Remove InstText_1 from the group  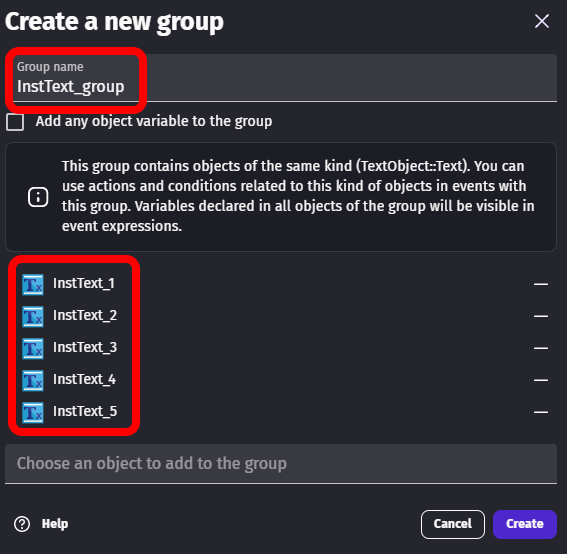[541, 285]
